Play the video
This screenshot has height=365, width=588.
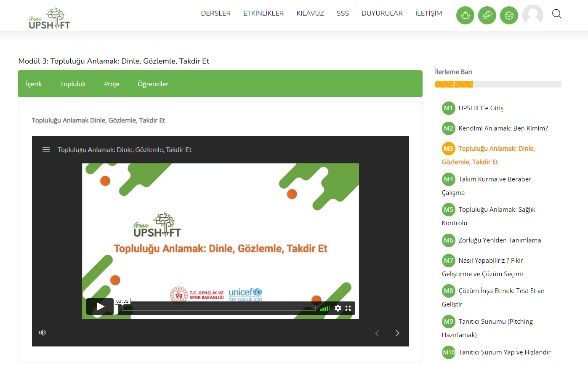100,306
